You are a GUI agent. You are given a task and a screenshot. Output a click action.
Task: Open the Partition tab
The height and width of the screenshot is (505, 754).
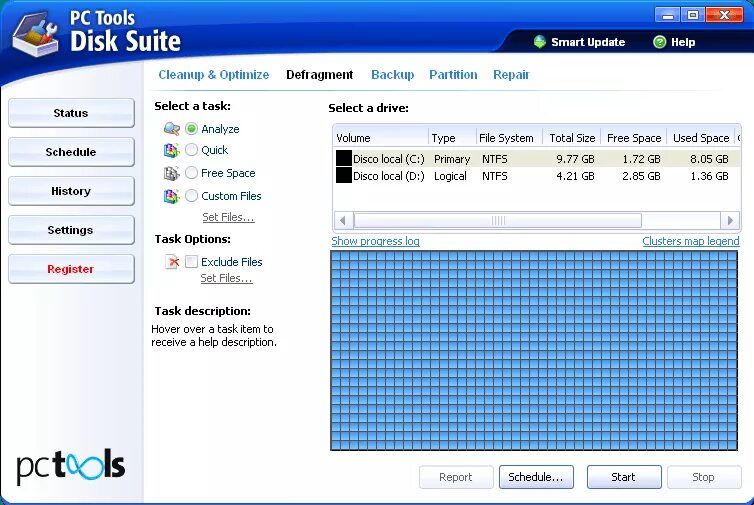click(x=453, y=75)
